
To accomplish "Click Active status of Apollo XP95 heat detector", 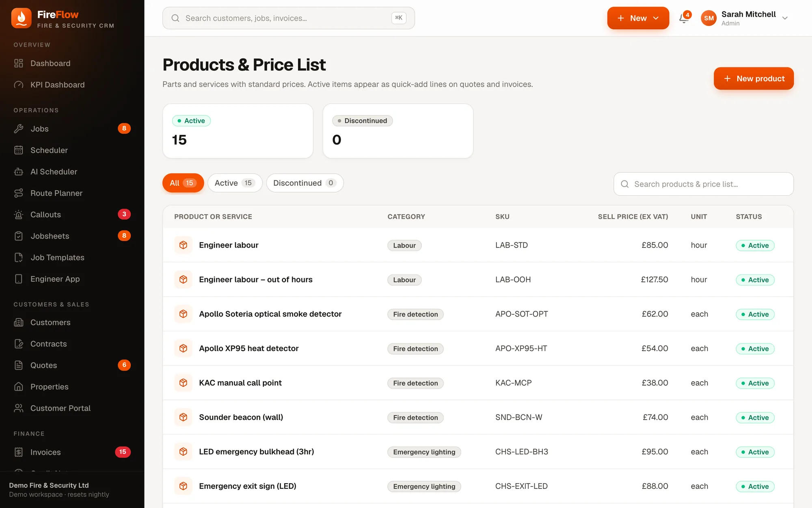I will [755, 349].
